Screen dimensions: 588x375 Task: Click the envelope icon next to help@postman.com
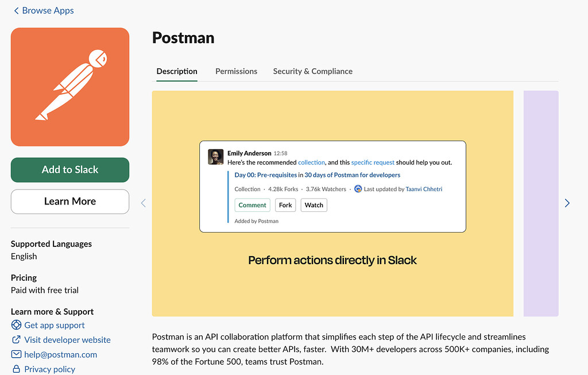(x=17, y=354)
